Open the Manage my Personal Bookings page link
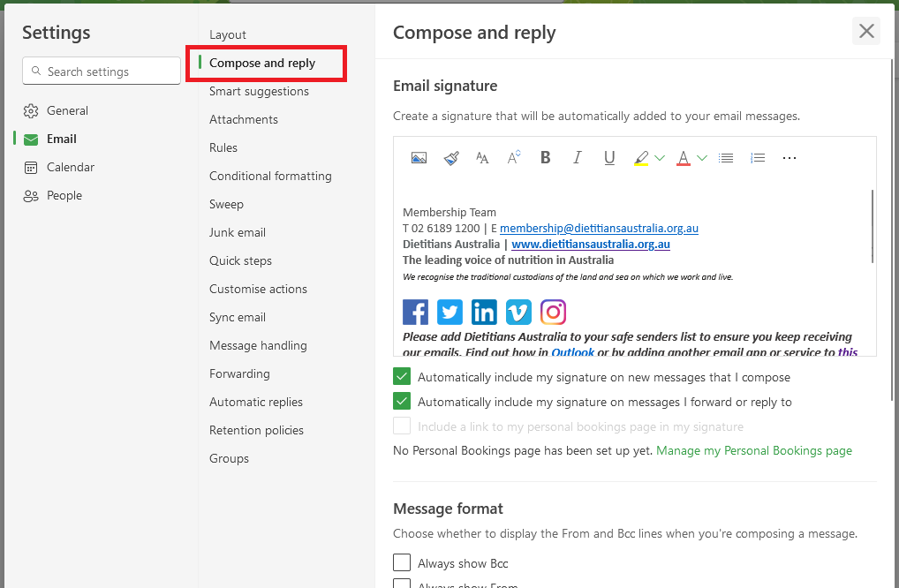This screenshot has width=899, height=588. 753,450
